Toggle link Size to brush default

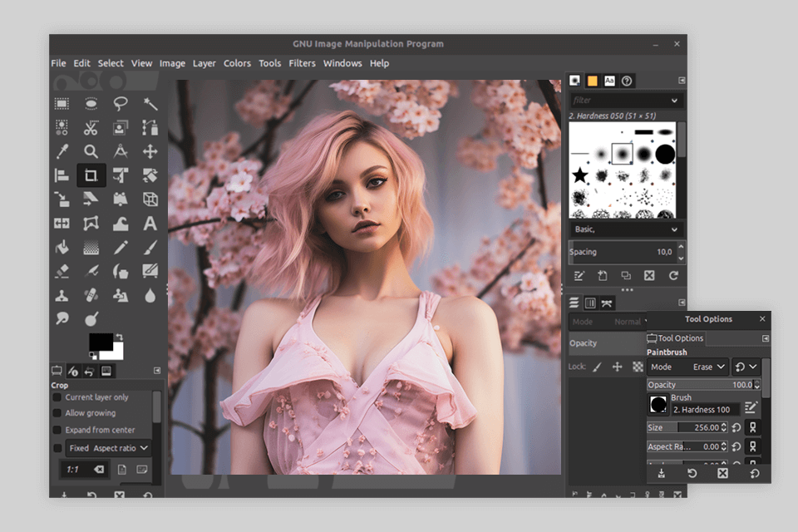753,427
